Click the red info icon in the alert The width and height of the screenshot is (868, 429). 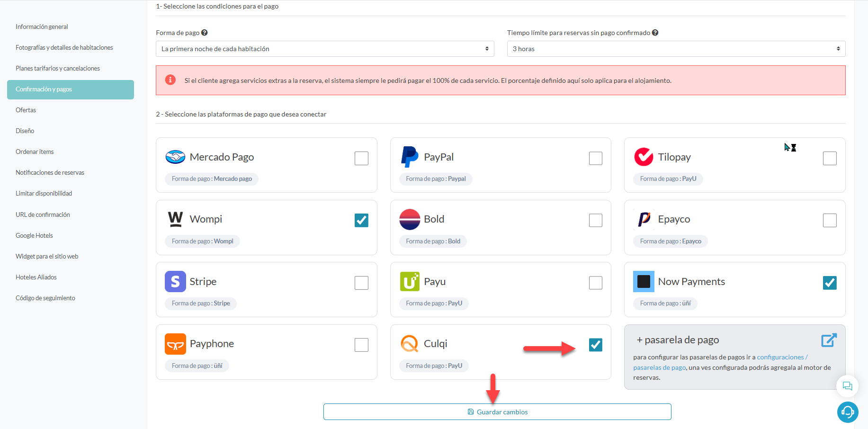[x=170, y=80]
